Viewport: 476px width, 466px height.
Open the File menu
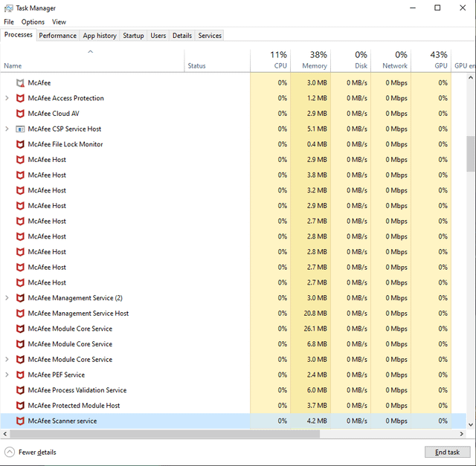tap(9, 22)
